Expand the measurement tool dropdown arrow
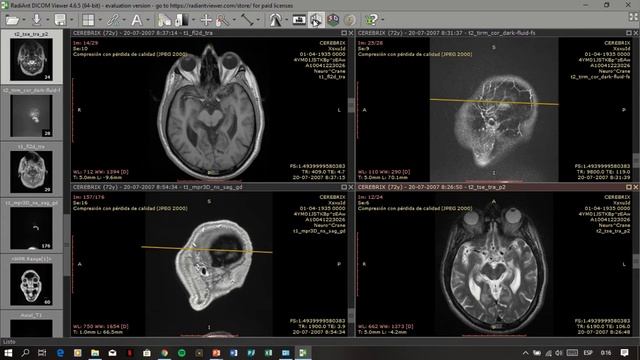This screenshot has height=360, width=640. click(258, 20)
